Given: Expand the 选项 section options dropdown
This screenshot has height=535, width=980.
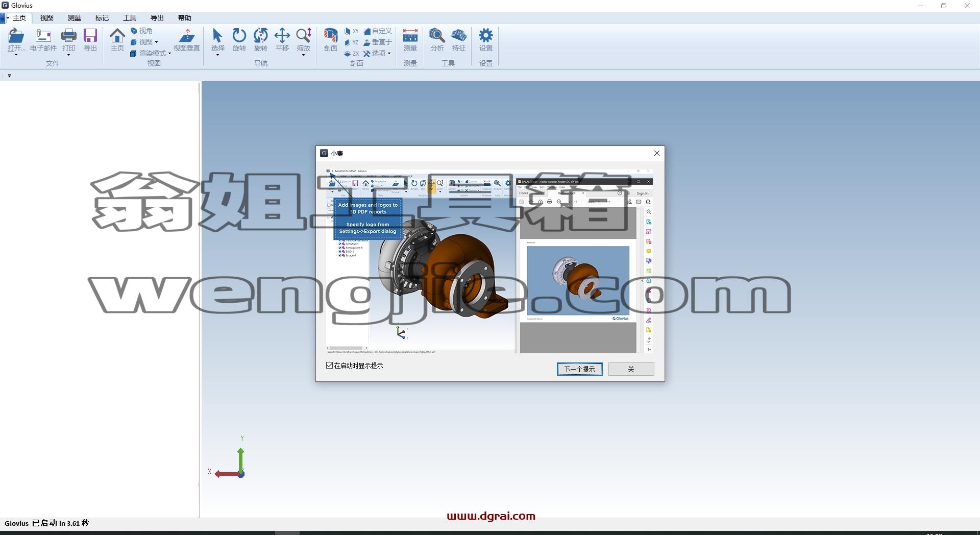Looking at the screenshot, I should click(377, 53).
